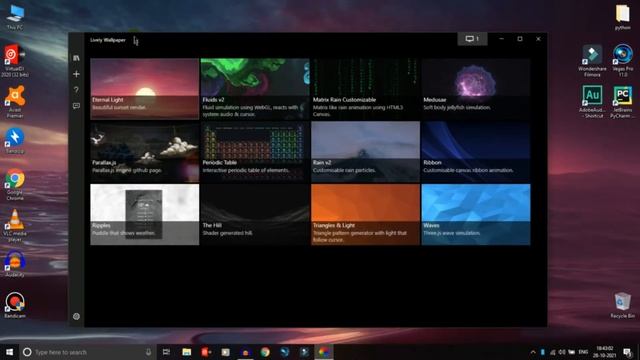Screen dimensions: 640x360
Task: Click the microphone icon in search box
Action: 148,352
